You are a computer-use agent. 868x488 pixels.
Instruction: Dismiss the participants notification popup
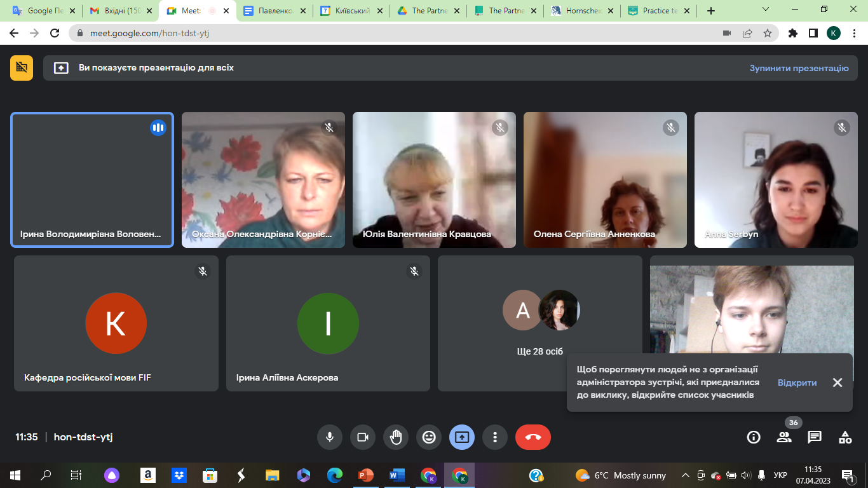point(837,383)
